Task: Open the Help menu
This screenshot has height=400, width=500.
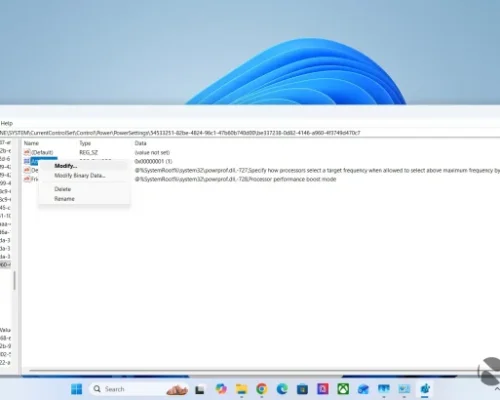Action: [x=6, y=123]
